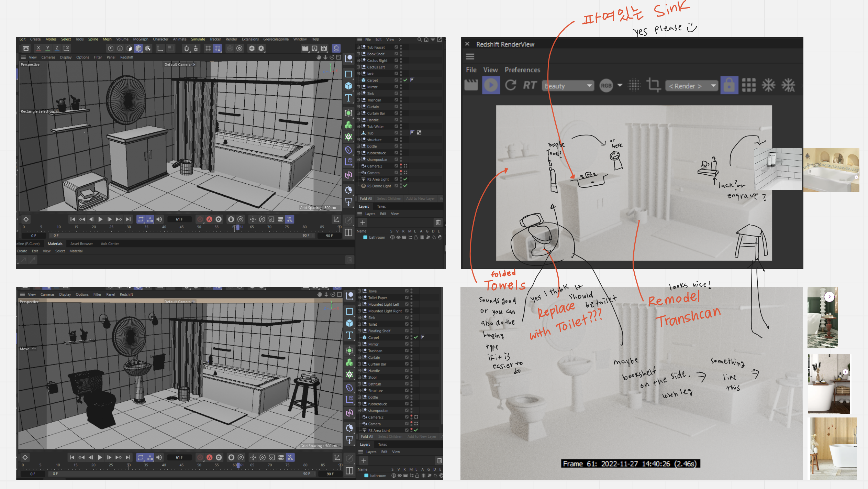This screenshot has height=489, width=868.
Task: Expand the Book Shelf object tree node
Action: [x=358, y=54]
